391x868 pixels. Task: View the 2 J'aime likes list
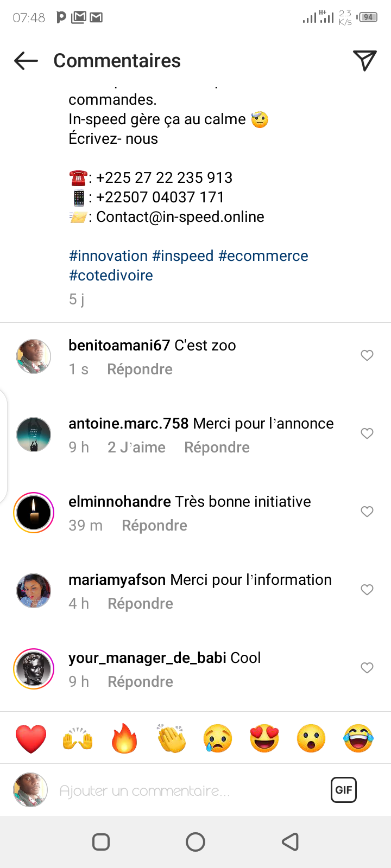136,448
